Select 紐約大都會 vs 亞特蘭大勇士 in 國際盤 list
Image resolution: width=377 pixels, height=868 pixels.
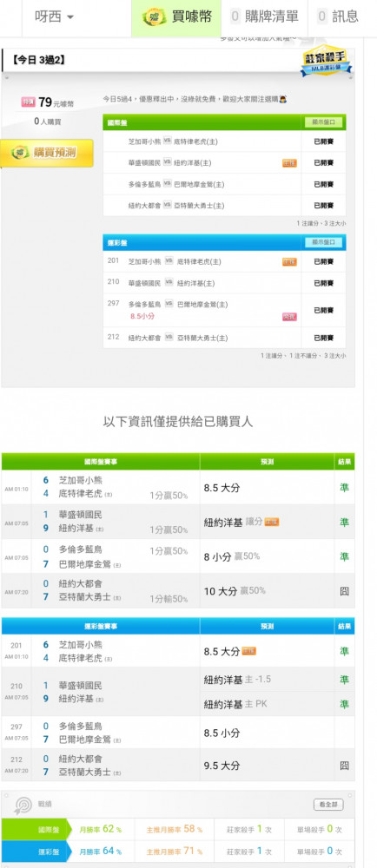coord(224,206)
